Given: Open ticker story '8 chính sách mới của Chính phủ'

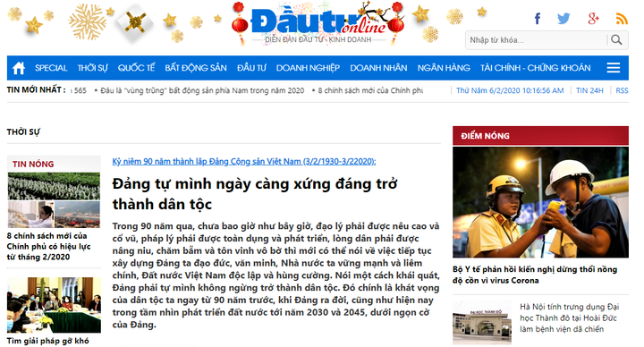Looking at the screenshot, I should tap(370, 90).
